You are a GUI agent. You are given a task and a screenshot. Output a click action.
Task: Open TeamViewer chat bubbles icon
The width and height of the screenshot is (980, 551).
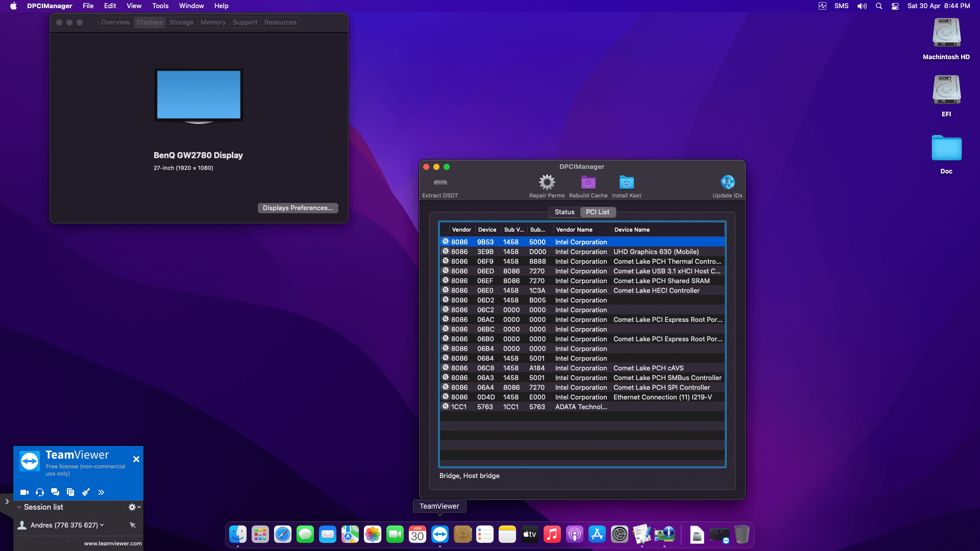coord(55,492)
